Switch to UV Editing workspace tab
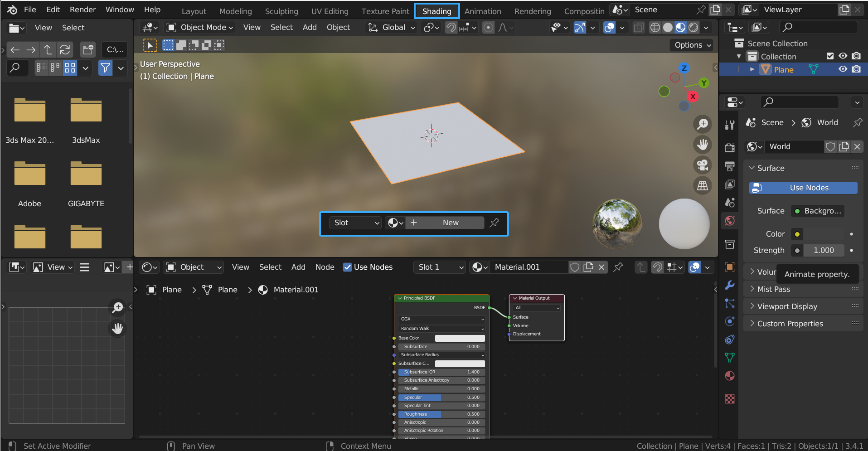868x451 pixels. point(330,11)
